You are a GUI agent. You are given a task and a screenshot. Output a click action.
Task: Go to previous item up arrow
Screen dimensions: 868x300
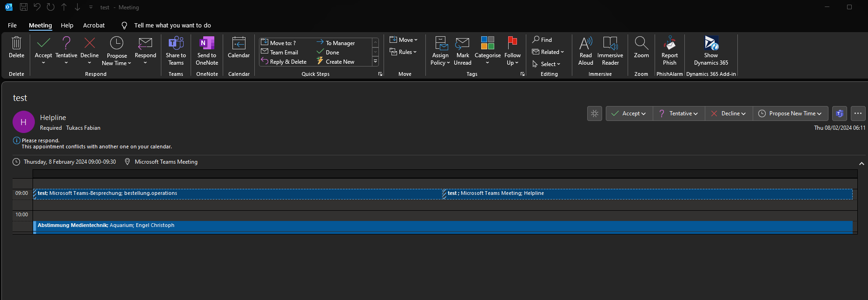point(64,7)
